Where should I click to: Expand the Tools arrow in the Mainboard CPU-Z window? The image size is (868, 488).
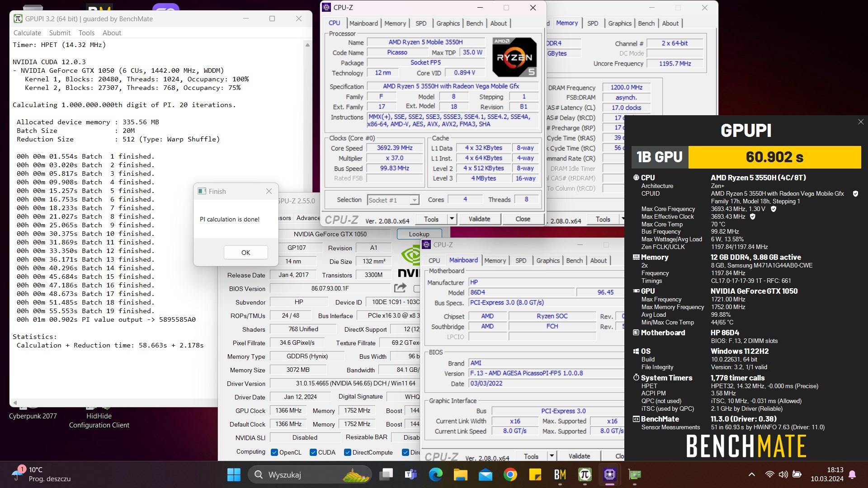552,456
